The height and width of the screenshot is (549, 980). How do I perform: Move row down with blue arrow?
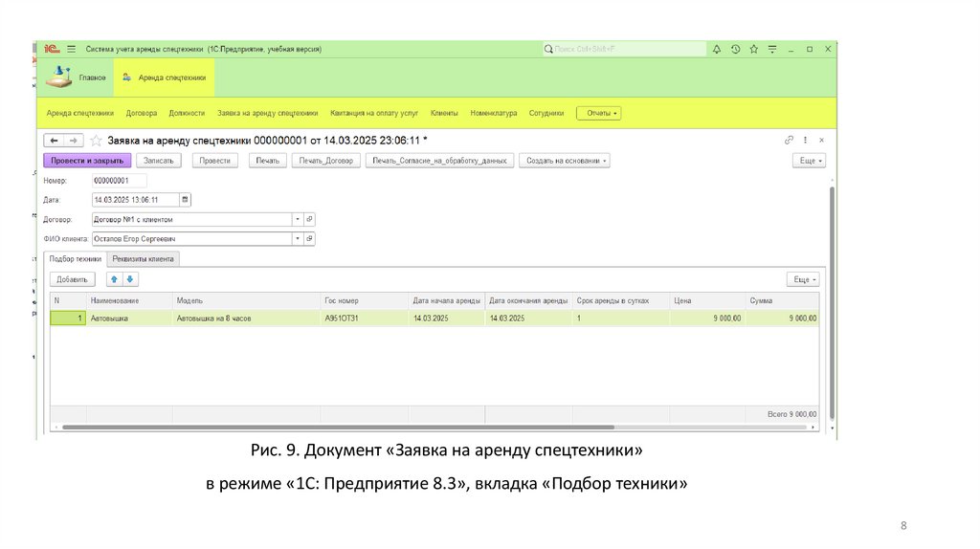tap(130, 279)
